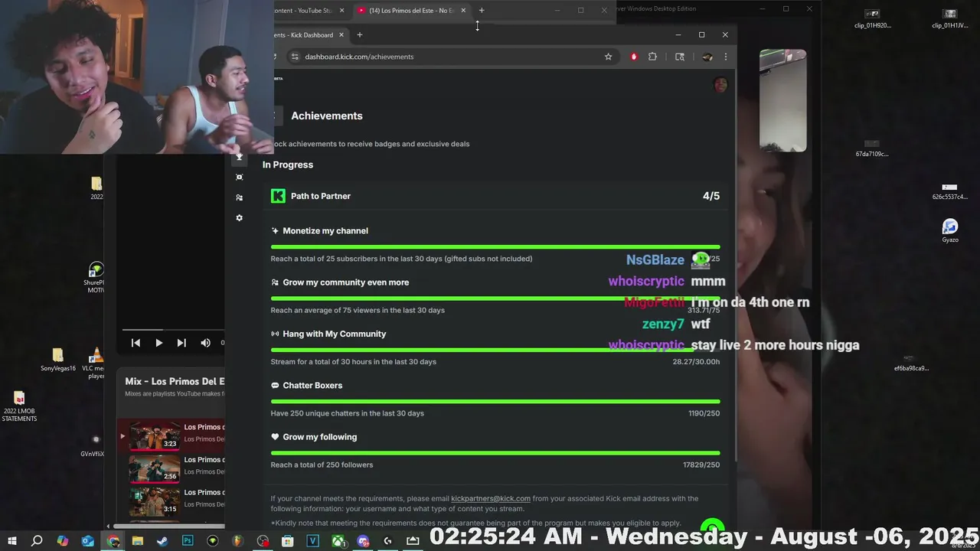Open the Kick sidebar scan-frame icon
Viewport: 980px width, 551px height.
239,177
